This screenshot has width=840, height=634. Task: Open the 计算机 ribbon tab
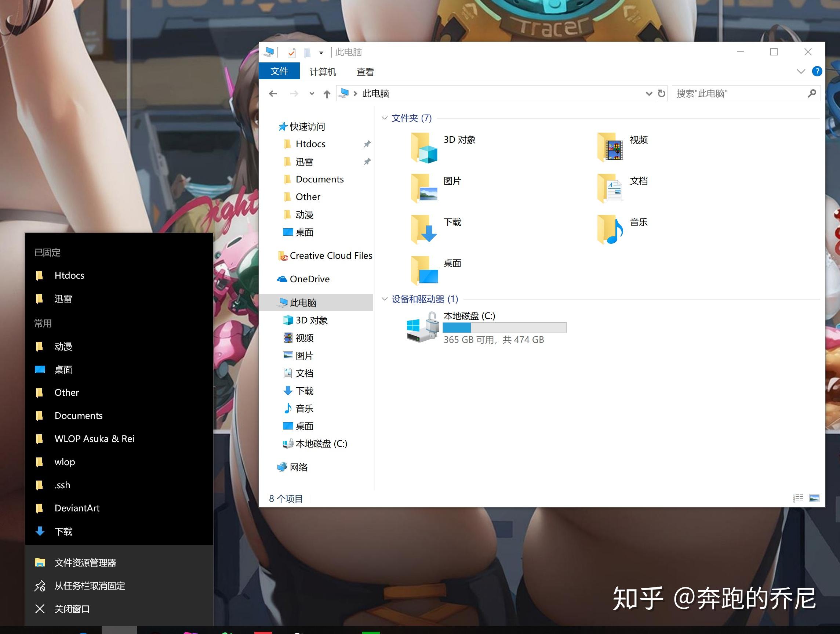click(323, 72)
